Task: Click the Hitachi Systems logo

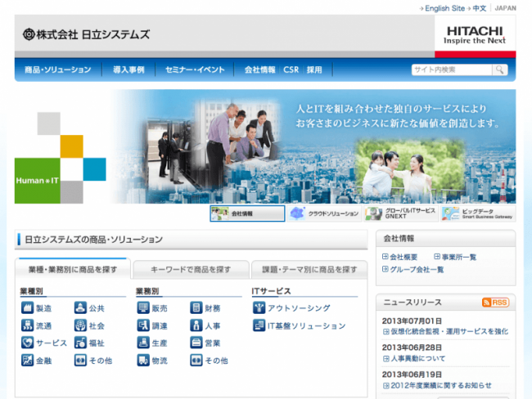Action: (x=86, y=34)
